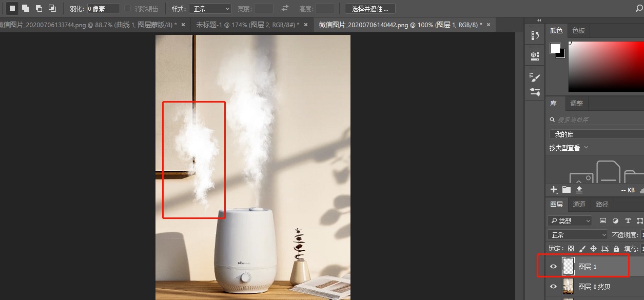Click the type layer filter icon
This screenshot has height=300, width=644.
pos(628,221)
